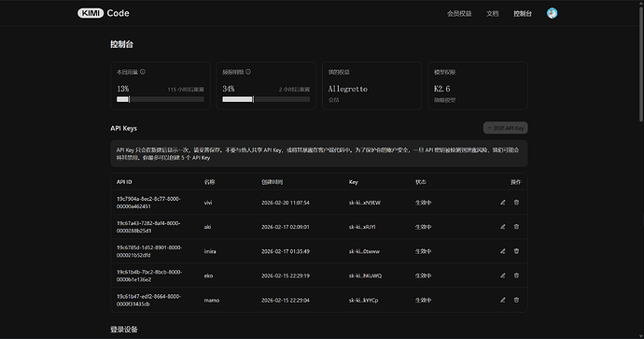Click the name cell 'vivi'
This screenshot has height=339, width=644.
pyautogui.click(x=208, y=203)
